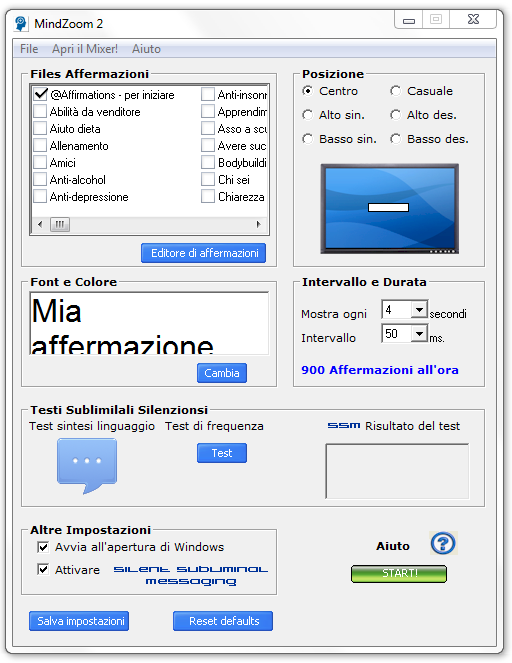Select 'Alto des.' position
This screenshot has height=663, width=512.
(x=395, y=115)
